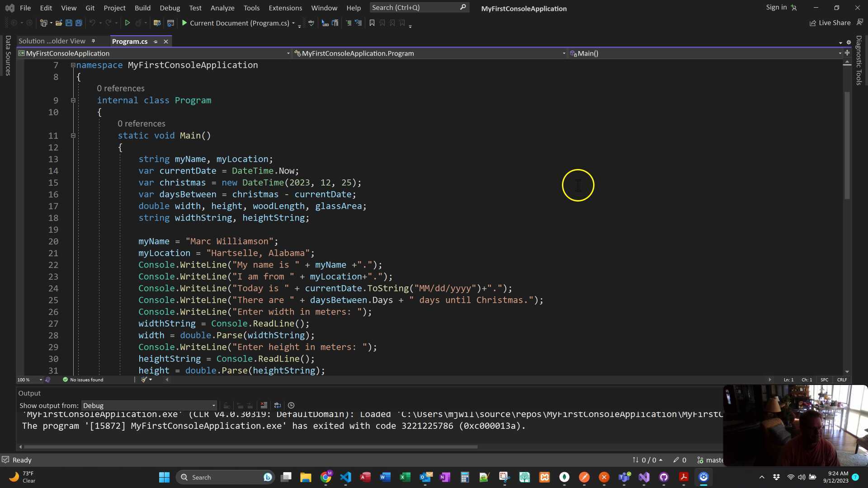Toggle pin on Solution Folder View tab
The image size is (868, 488).
(x=94, y=41)
